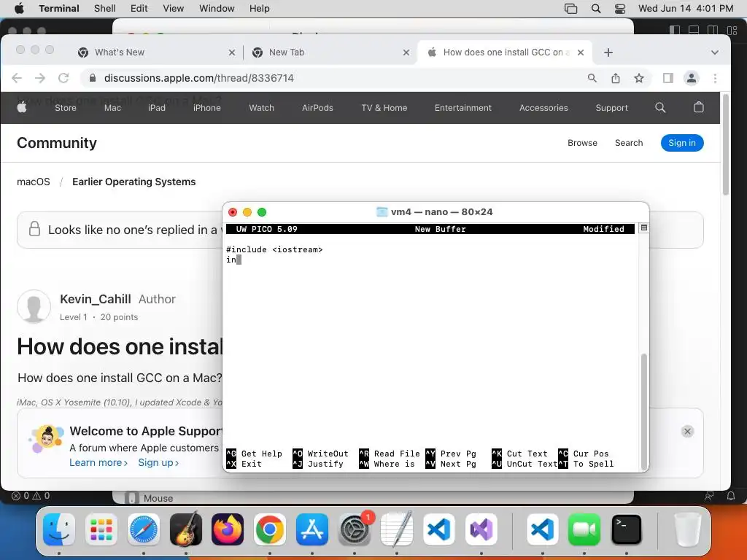Viewport: 747px width, 560px height.
Task: Click the Chrome address bar URL
Action: click(199, 78)
